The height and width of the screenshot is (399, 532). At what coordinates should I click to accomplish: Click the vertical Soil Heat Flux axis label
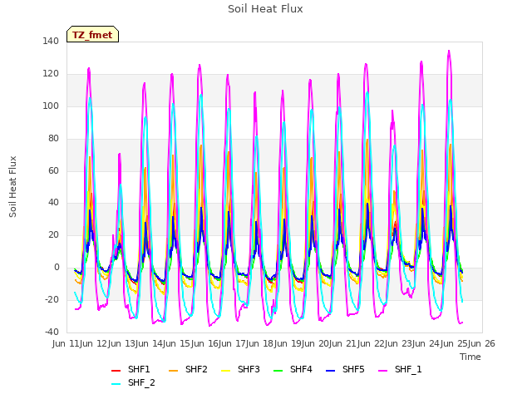(x=12, y=186)
